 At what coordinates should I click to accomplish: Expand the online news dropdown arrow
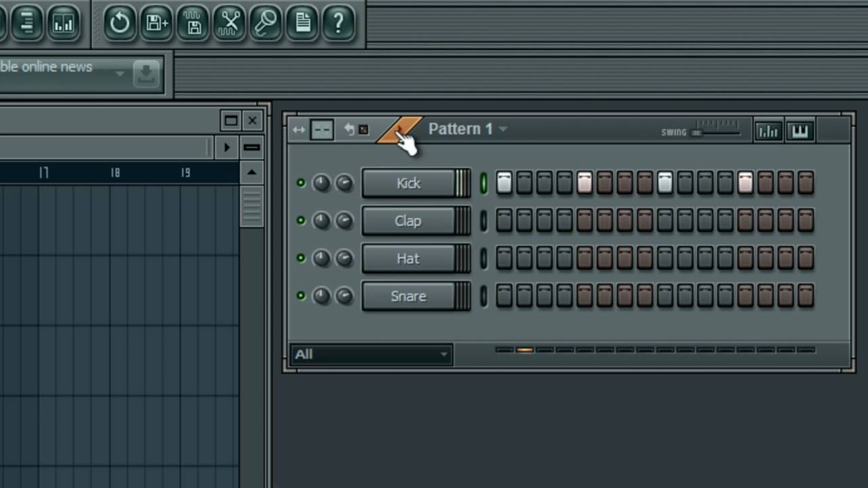[120, 73]
